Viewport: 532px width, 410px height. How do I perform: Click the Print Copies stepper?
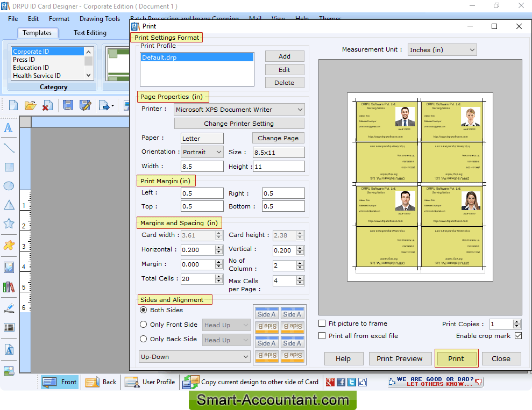(517, 324)
